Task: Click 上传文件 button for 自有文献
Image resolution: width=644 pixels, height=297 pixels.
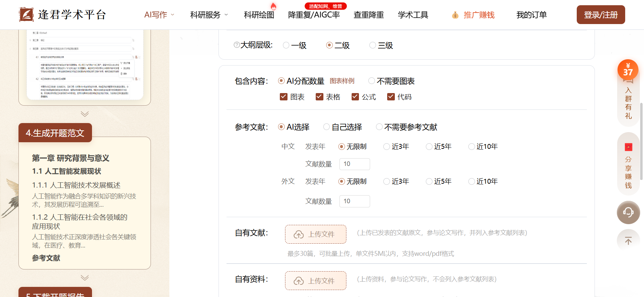Action: click(x=316, y=234)
